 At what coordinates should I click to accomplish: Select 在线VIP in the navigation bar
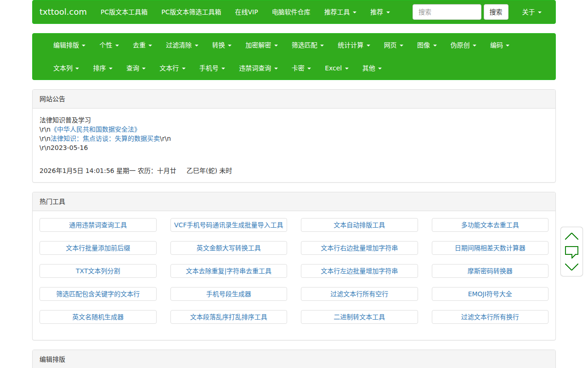coord(246,12)
